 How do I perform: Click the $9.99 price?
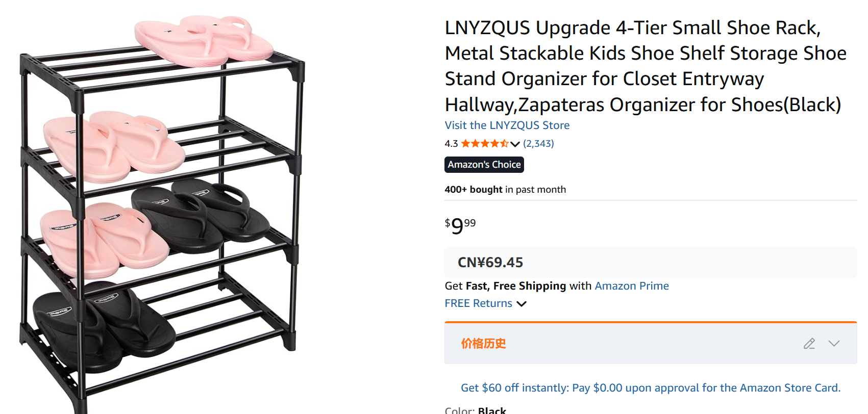click(x=460, y=225)
